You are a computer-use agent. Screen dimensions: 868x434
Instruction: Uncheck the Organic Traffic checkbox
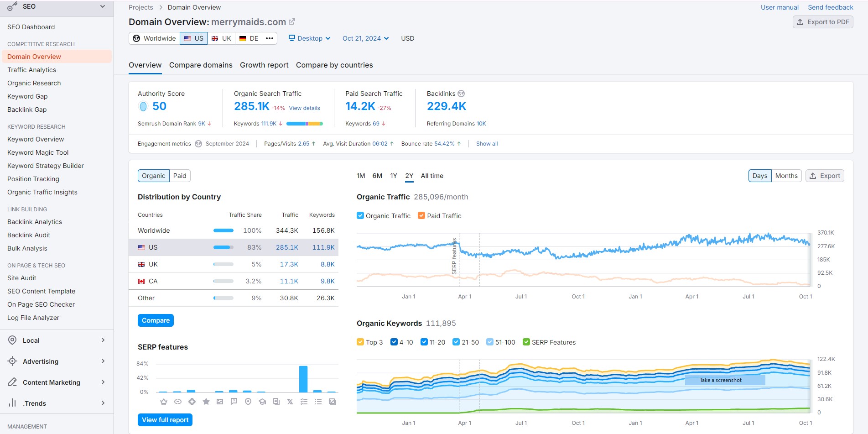[360, 215]
